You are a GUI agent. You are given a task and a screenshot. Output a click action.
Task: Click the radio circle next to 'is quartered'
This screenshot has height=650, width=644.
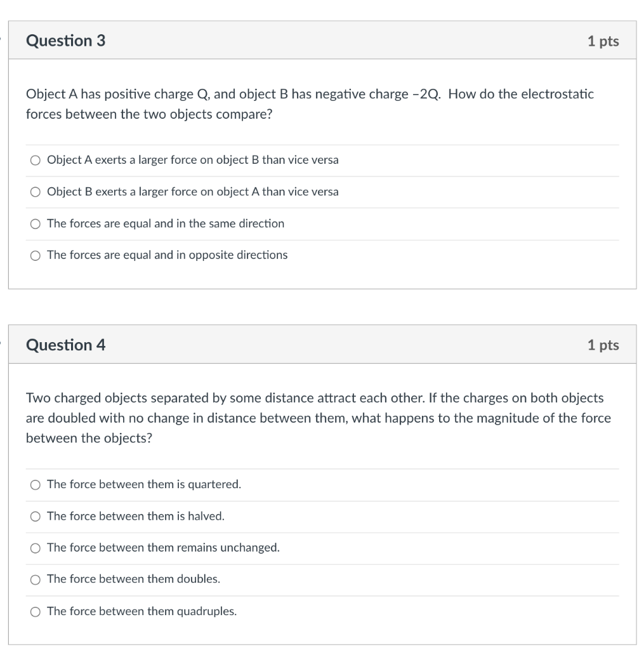click(x=36, y=484)
